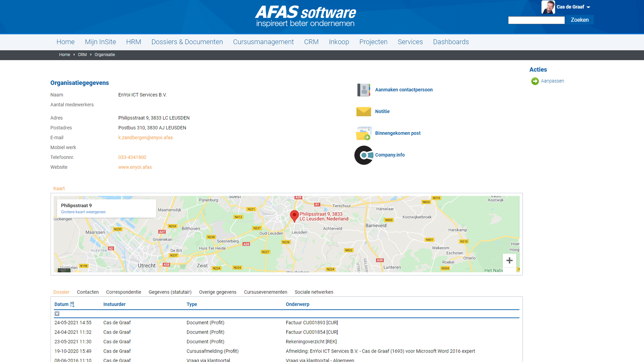This screenshot has height=362, width=644.
Task: Open the Projecten menu
Action: 373,42
